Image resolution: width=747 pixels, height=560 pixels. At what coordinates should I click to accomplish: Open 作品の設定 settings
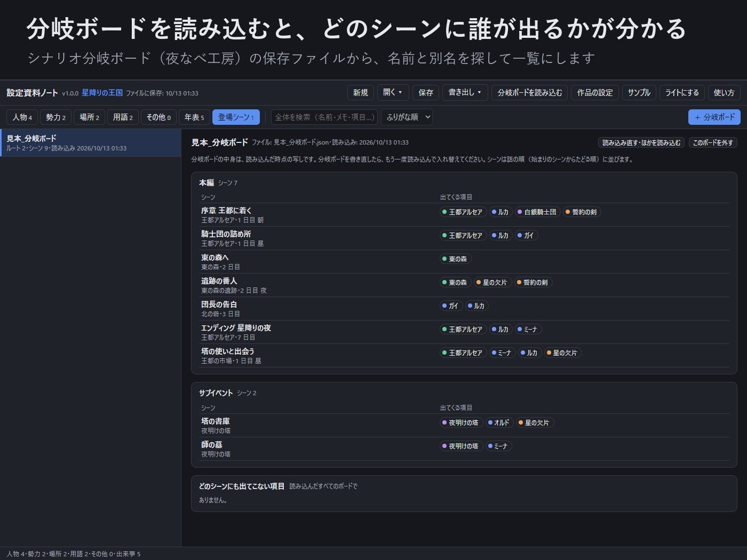595,93
